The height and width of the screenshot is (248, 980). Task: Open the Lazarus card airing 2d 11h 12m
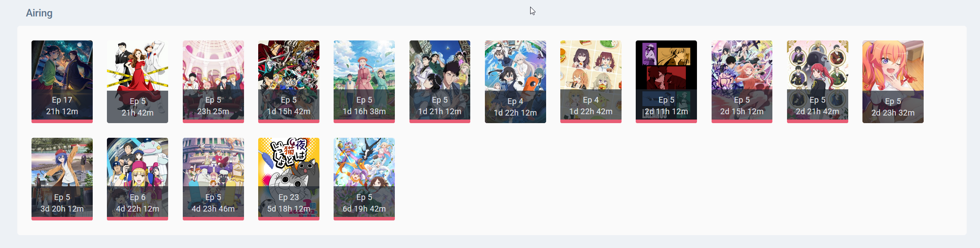pyautogui.click(x=666, y=81)
